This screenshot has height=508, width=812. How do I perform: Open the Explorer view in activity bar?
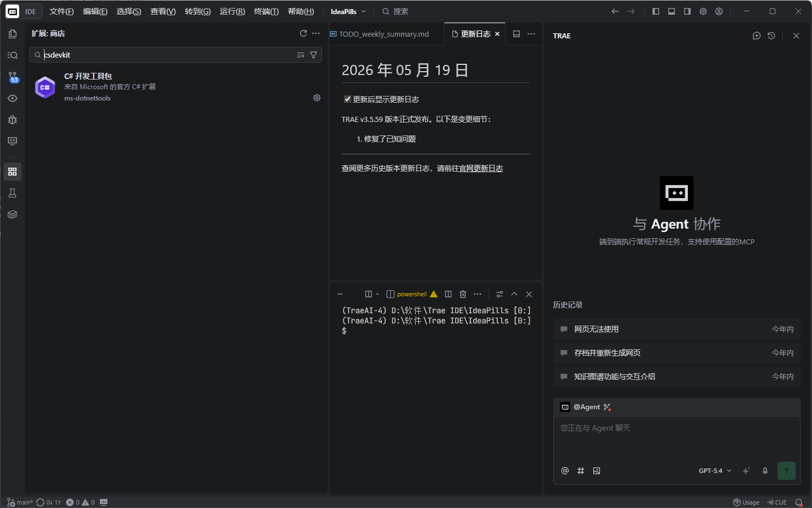pyautogui.click(x=12, y=34)
